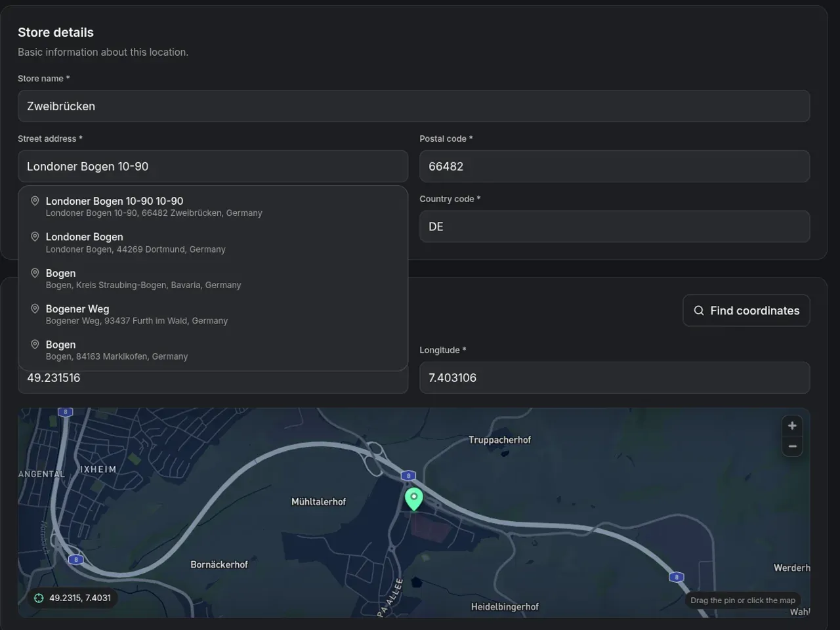Click the route 8 shield left of Werderh
The height and width of the screenshot is (630, 840).
pyautogui.click(x=676, y=577)
